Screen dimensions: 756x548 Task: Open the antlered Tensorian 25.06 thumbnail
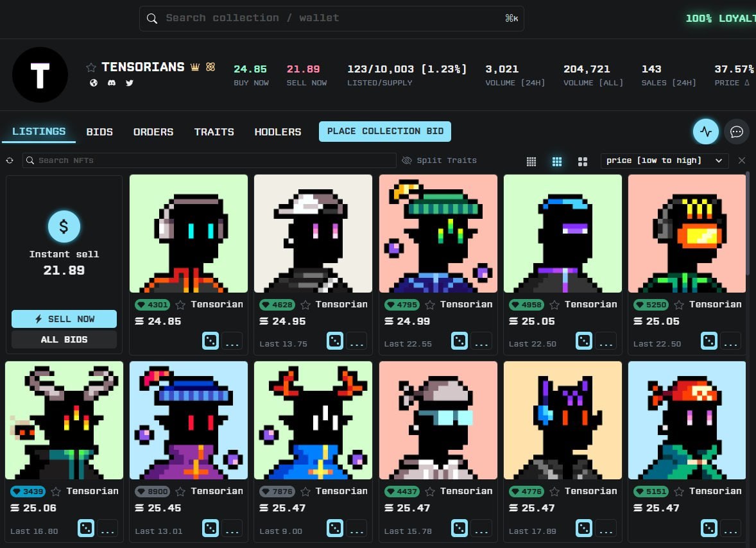tap(64, 420)
